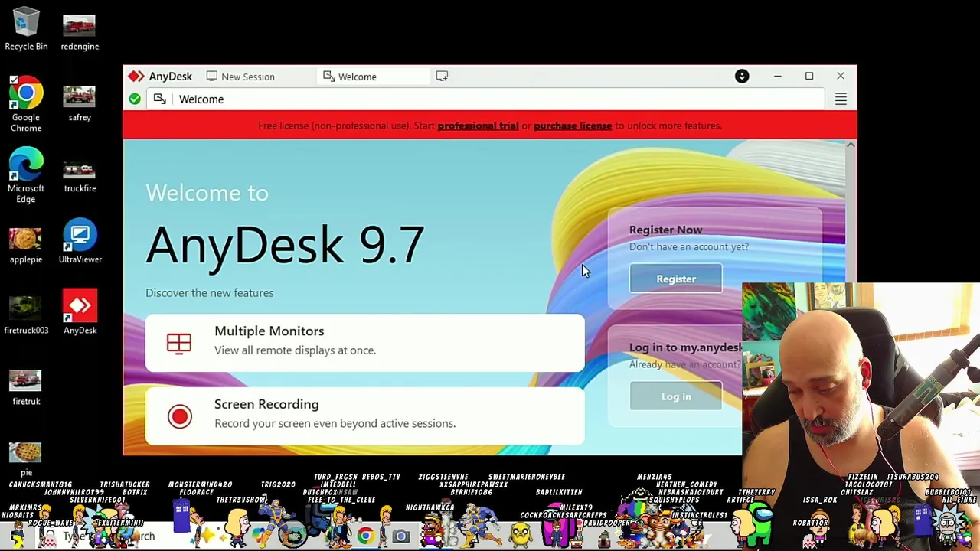The height and width of the screenshot is (551, 980).
Task: Click 'Discover the new features' text
Action: tap(209, 292)
